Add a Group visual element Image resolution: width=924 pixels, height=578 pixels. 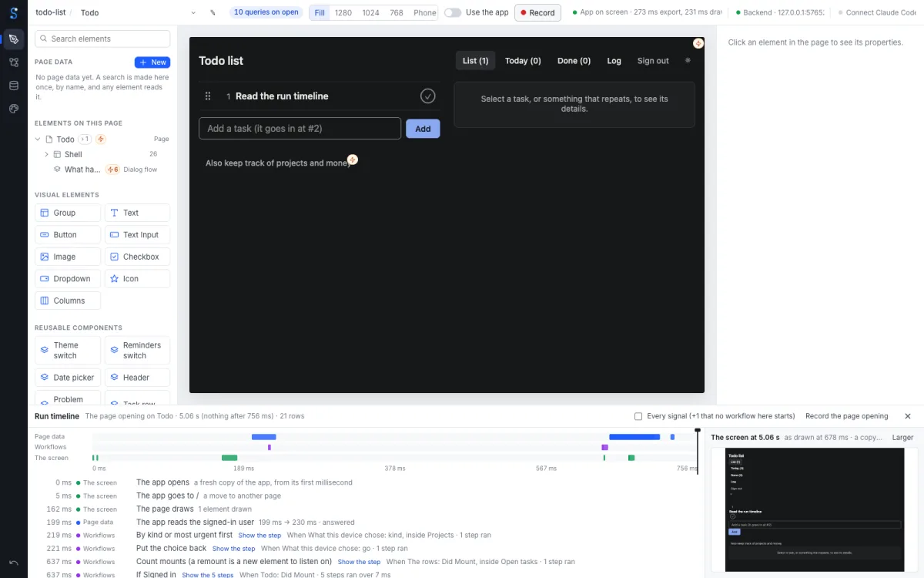[x=68, y=213]
